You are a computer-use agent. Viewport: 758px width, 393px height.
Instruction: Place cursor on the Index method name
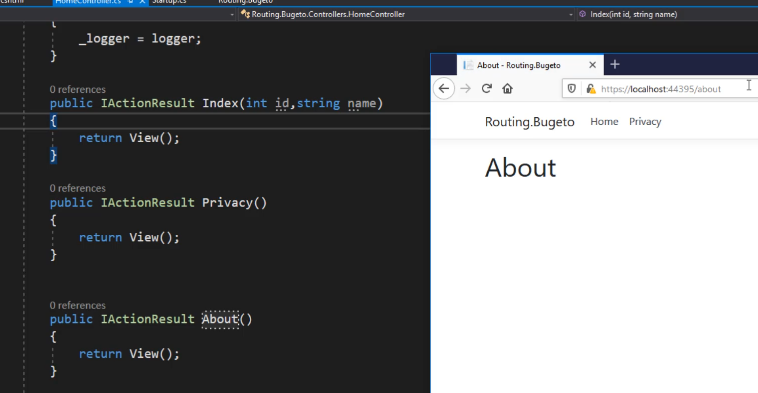pyautogui.click(x=220, y=103)
